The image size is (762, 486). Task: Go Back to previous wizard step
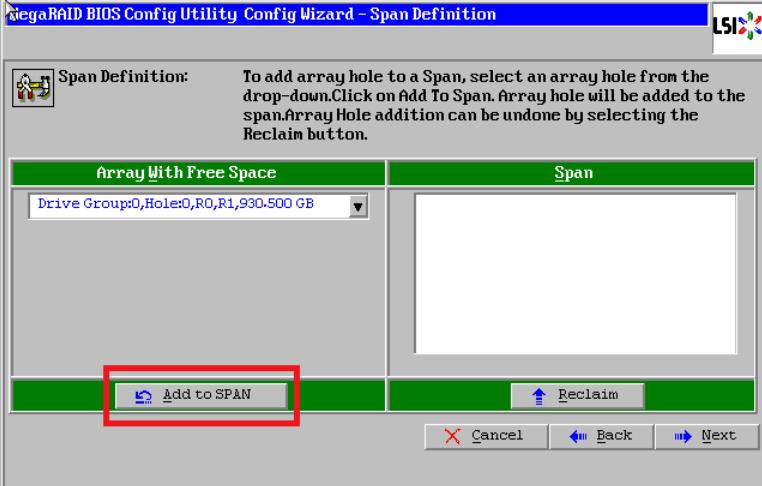[601, 436]
